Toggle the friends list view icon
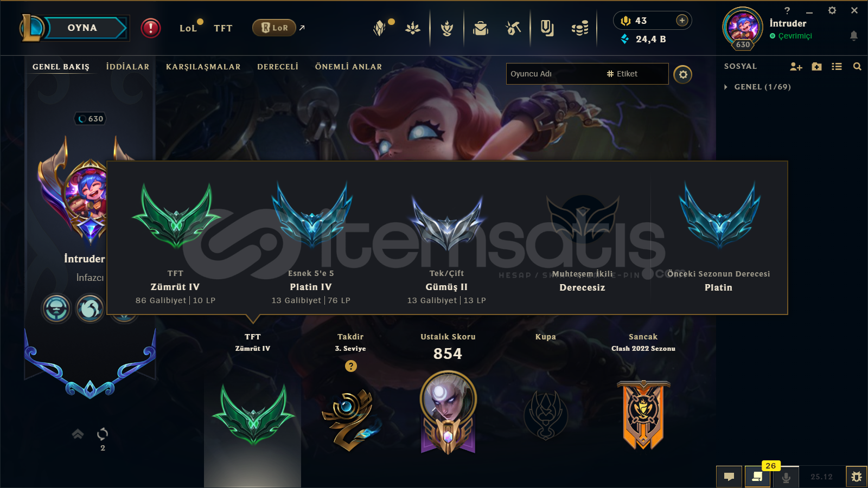The image size is (868, 488). click(x=837, y=66)
